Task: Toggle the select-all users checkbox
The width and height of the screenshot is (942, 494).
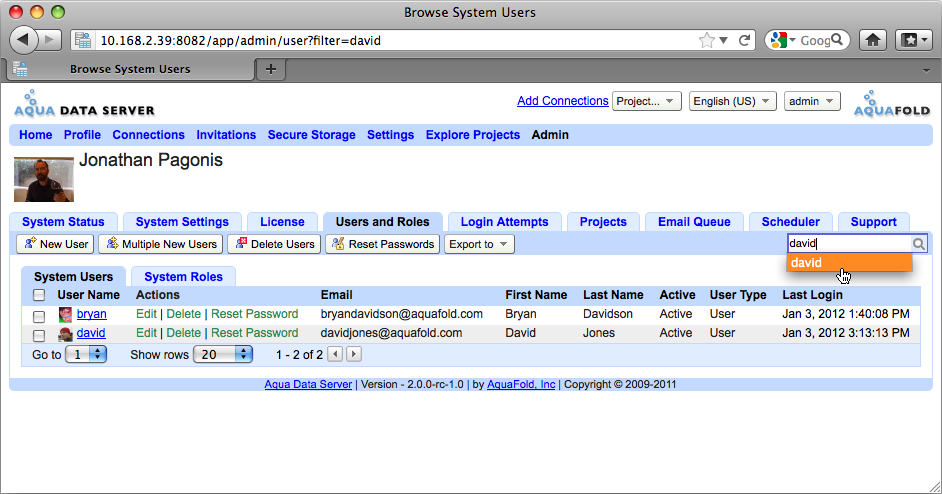Action: tap(39, 295)
